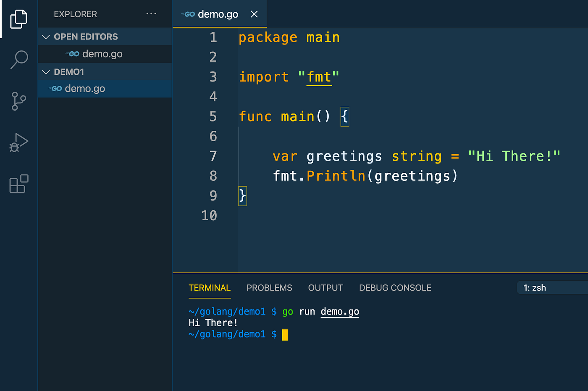Switch to the PROBLEMS panel tab

[x=269, y=288]
